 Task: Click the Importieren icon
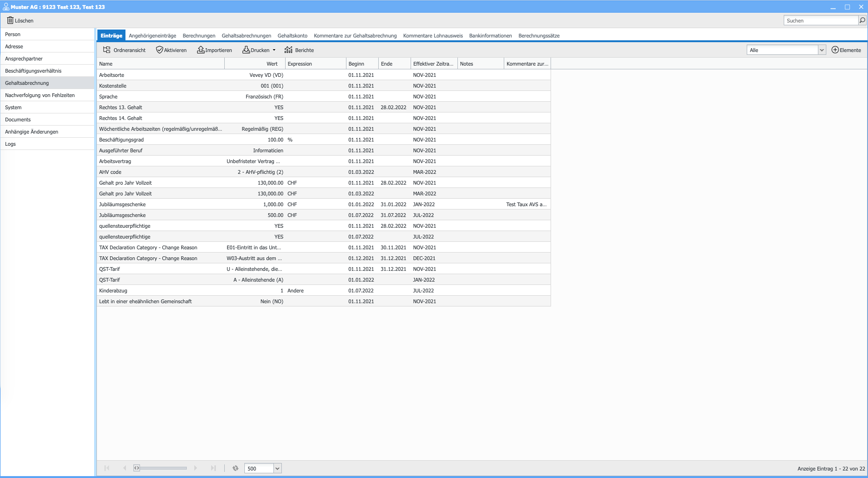click(x=200, y=50)
